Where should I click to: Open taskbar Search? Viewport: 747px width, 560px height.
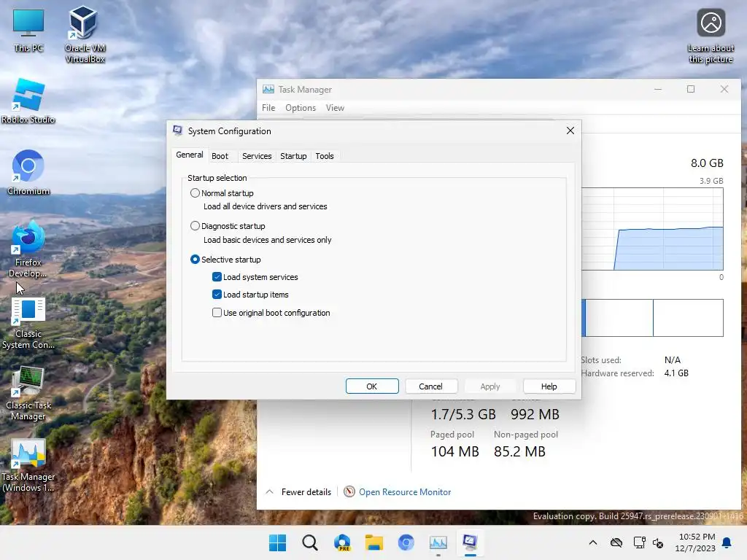[x=309, y=542]
